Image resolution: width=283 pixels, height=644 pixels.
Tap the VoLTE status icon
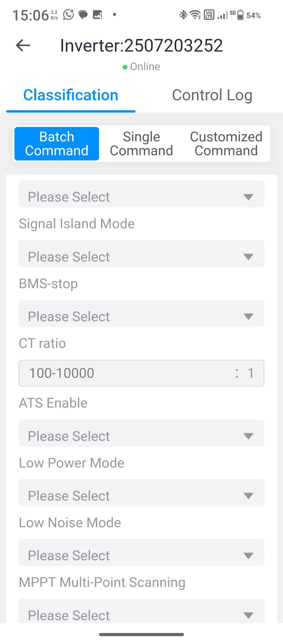[209, 15]
